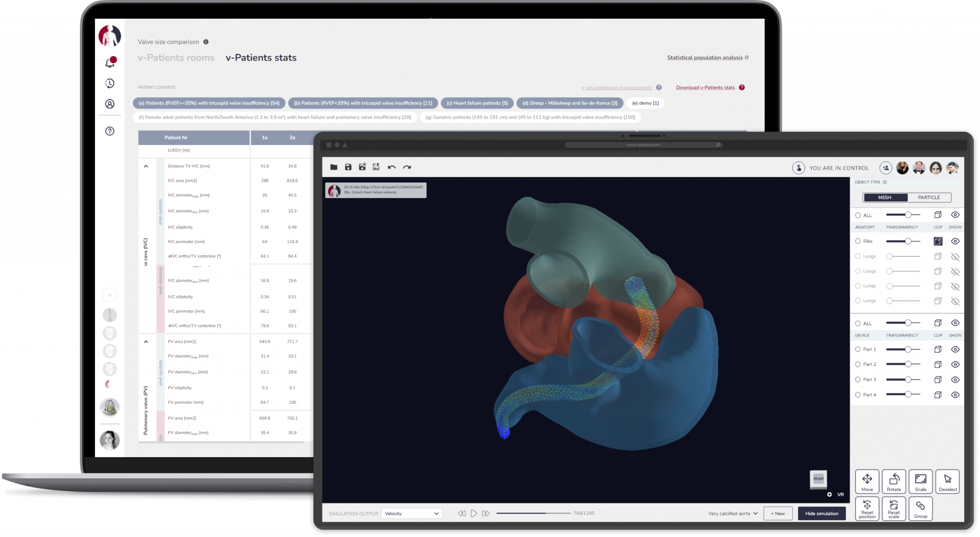
Task: Select the ALL radio button under Anatomy
Action: click(858, 215)
